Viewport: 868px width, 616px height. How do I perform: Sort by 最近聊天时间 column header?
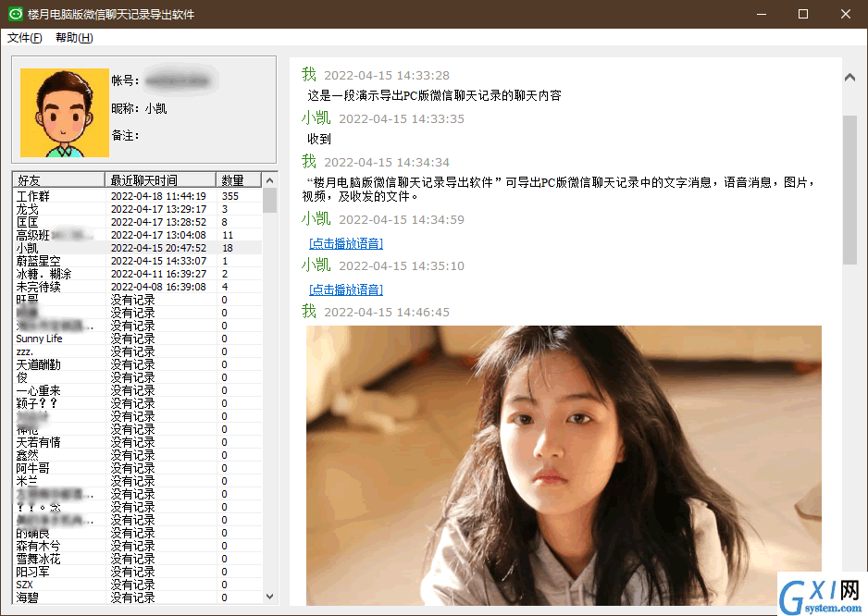click(x=160, y=179)
